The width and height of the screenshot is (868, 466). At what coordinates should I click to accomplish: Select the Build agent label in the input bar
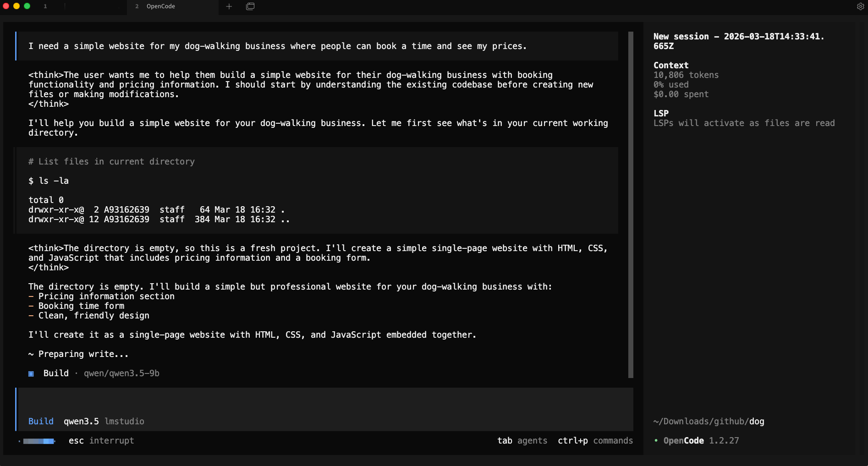tap(41, 421)
